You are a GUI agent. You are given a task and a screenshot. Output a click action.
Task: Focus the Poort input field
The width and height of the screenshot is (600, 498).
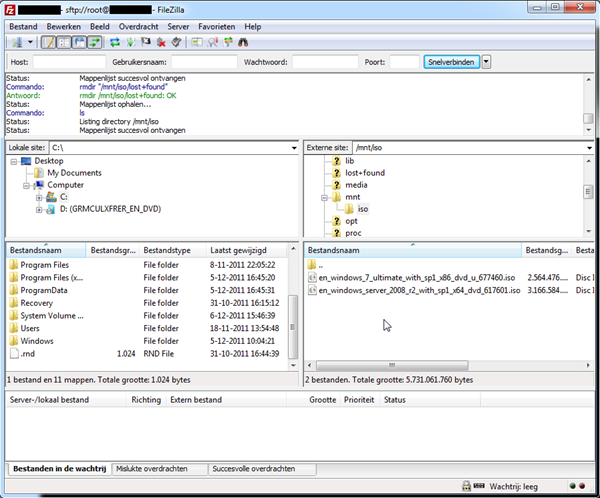404,62
